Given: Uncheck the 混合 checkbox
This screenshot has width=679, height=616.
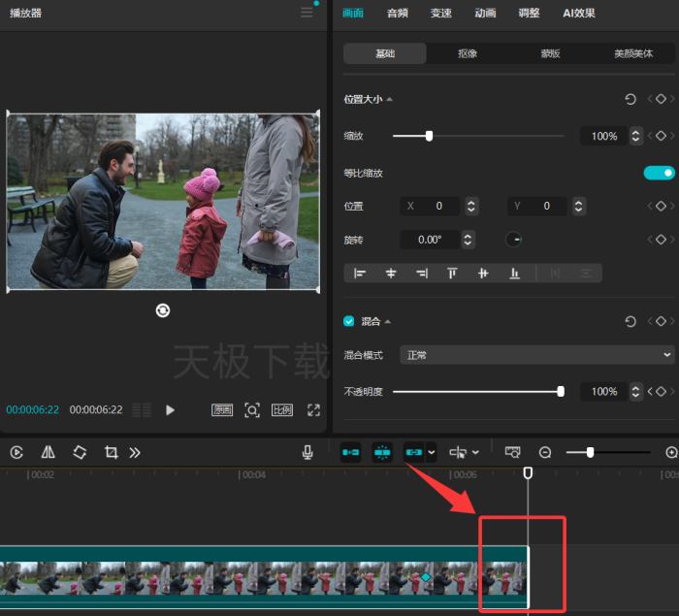Looking at the screenshot, I should point(349,321).
